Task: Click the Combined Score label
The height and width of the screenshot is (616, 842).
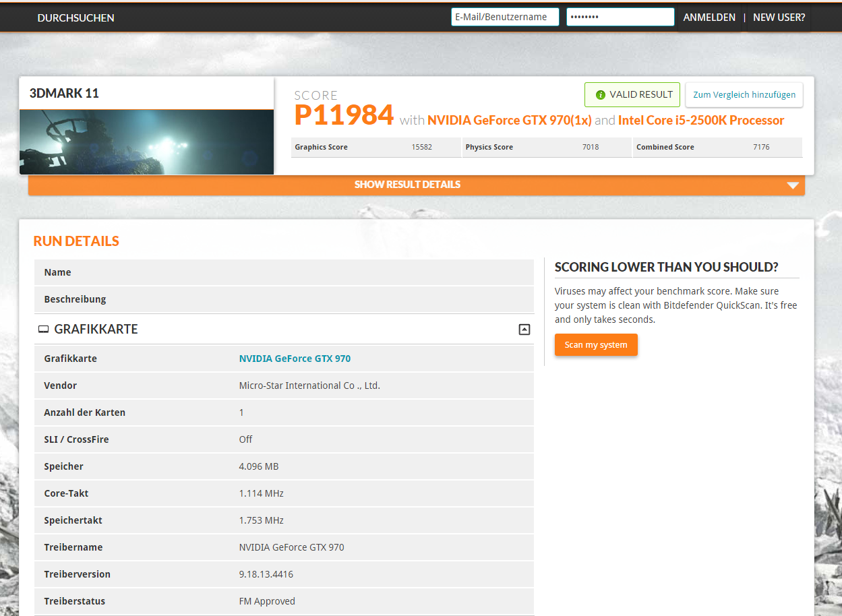Action: coord(665,147)
